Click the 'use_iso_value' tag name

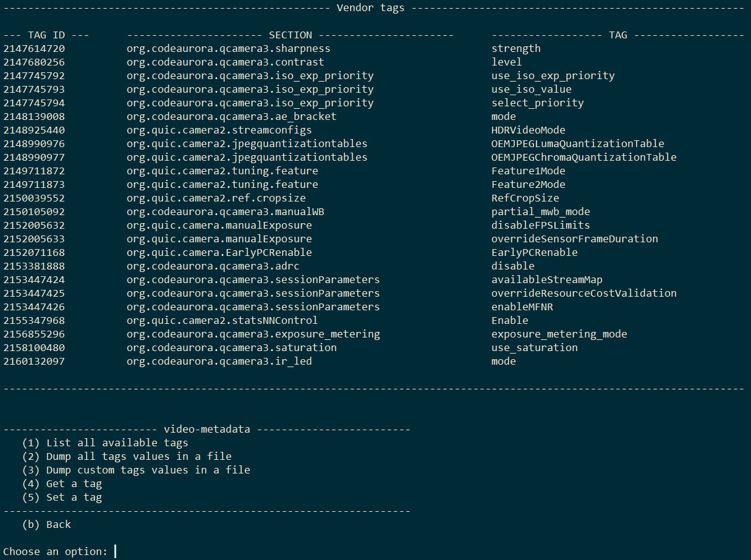(x=532, y=89)
